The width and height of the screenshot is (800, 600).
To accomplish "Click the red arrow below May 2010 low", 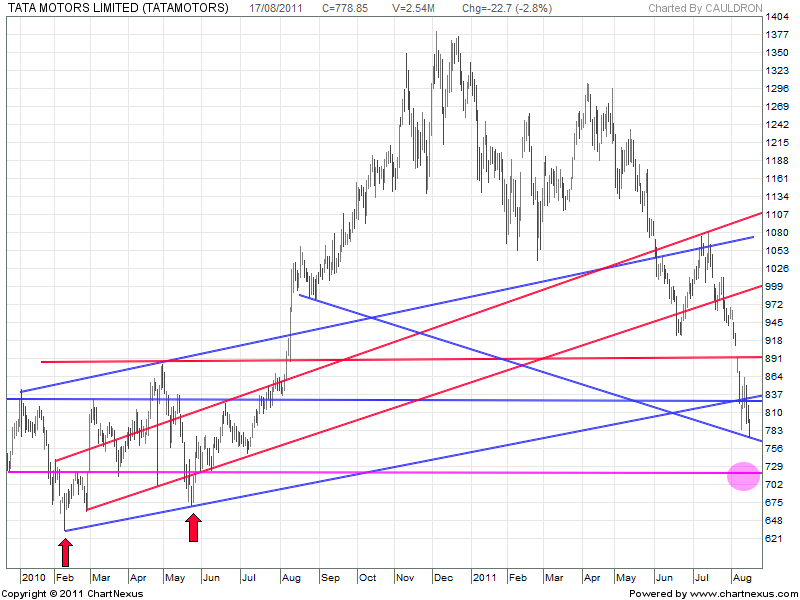I will [x=194, y=528].
